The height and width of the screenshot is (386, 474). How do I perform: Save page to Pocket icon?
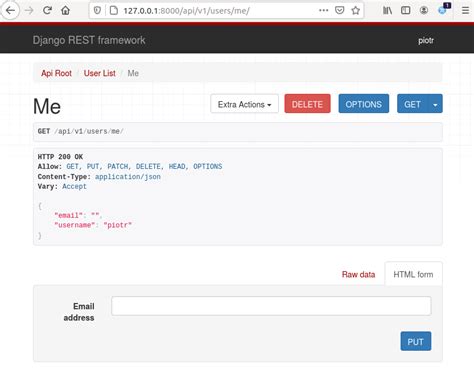[339, 10]
